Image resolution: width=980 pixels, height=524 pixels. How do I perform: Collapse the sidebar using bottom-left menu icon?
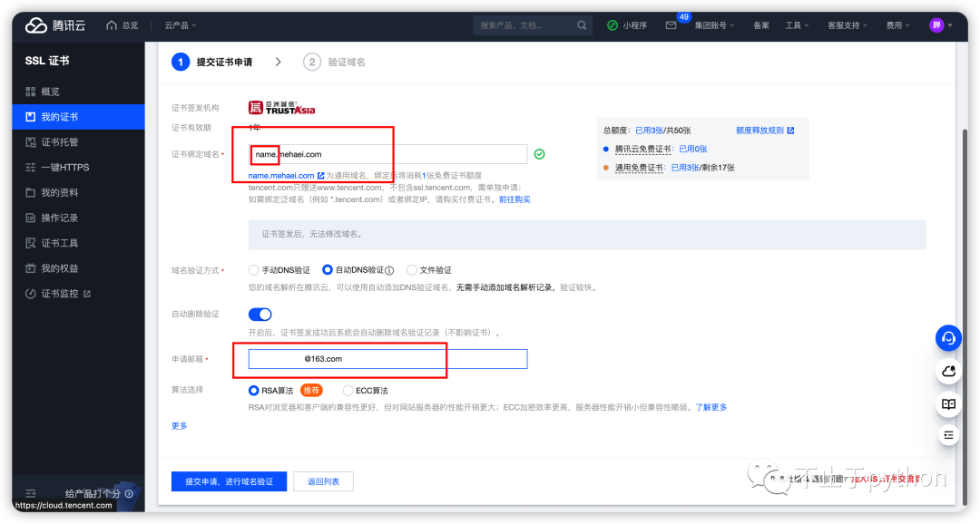30,493
